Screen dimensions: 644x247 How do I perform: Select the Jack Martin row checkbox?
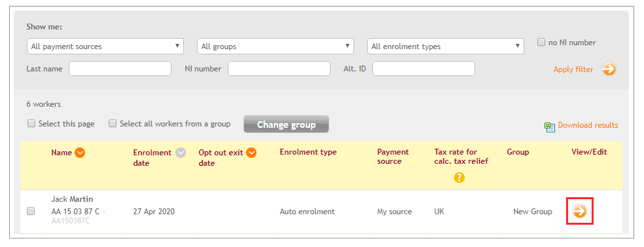tap(30, 211)
